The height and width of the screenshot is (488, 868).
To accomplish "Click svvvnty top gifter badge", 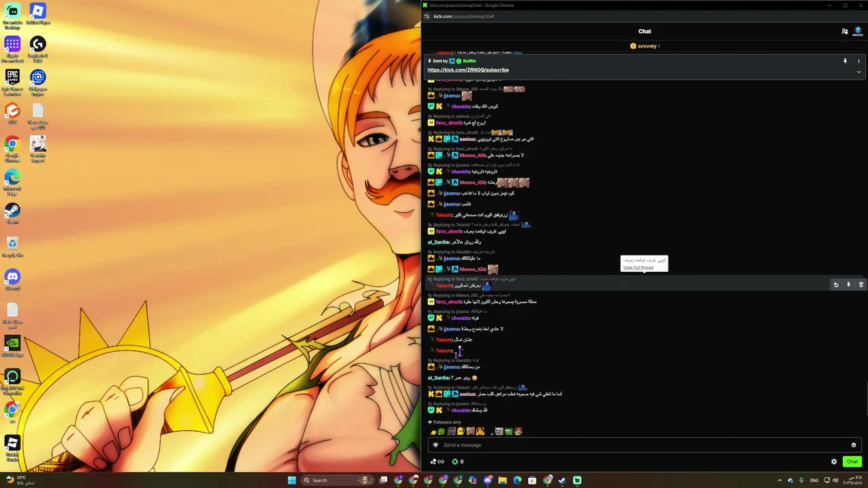I will click(x=645, y=46).
